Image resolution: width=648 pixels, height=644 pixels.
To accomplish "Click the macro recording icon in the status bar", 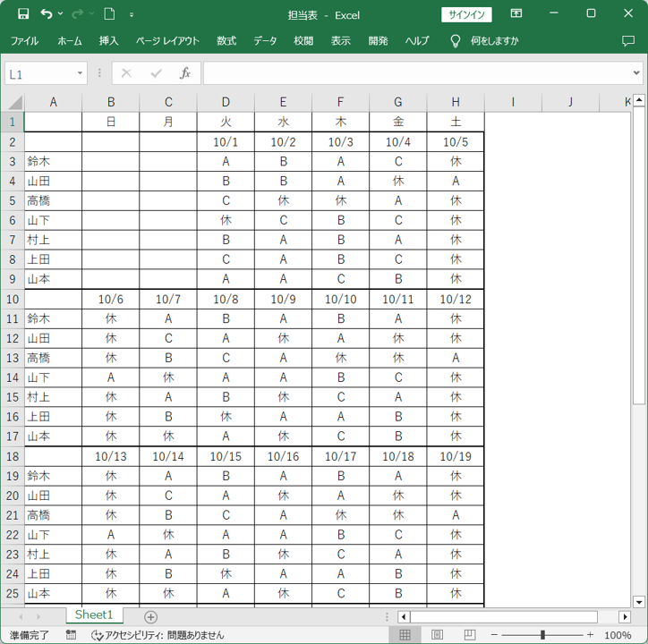I will 72,635.
